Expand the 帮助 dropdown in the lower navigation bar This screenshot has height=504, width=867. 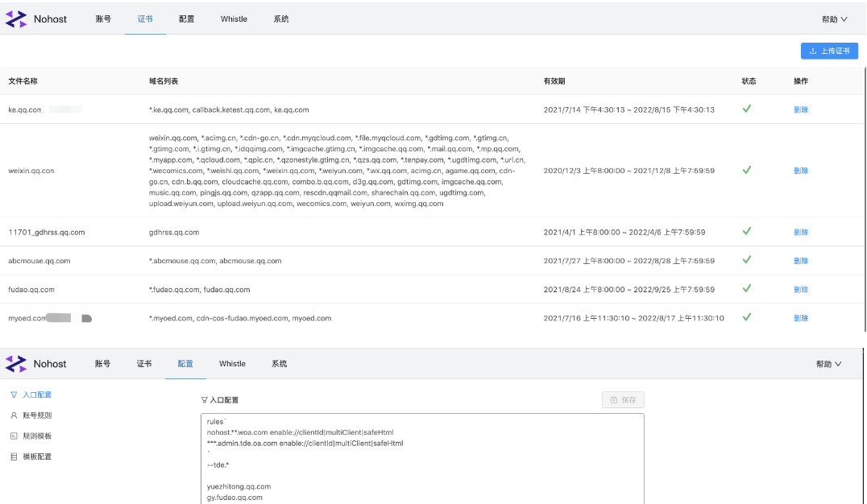(x=829, y=364)
